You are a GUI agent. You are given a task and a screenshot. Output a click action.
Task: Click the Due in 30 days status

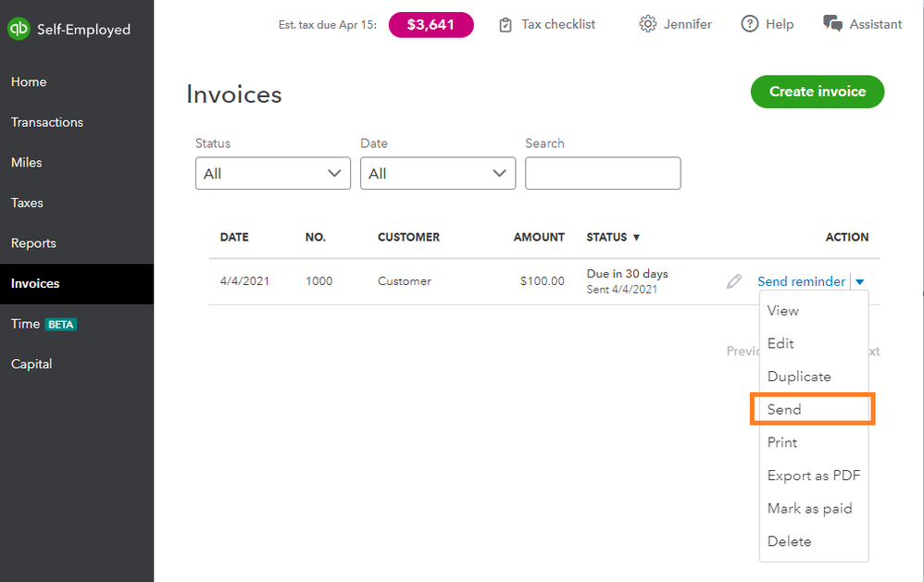pyautogui.click(x=627, y=273)
